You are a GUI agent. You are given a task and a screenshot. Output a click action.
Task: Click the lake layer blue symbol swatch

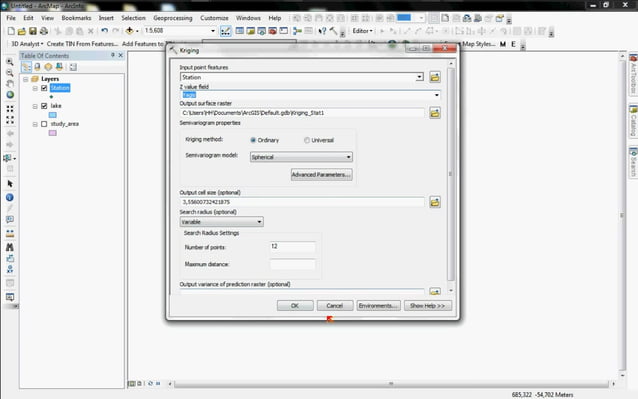tap(52, 115)
